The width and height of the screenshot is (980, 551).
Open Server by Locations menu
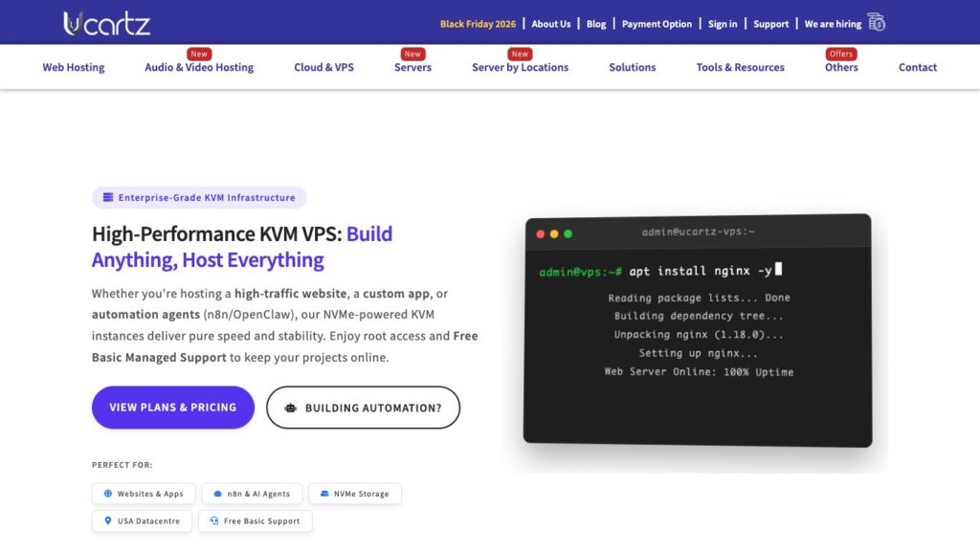pos(520,68)
